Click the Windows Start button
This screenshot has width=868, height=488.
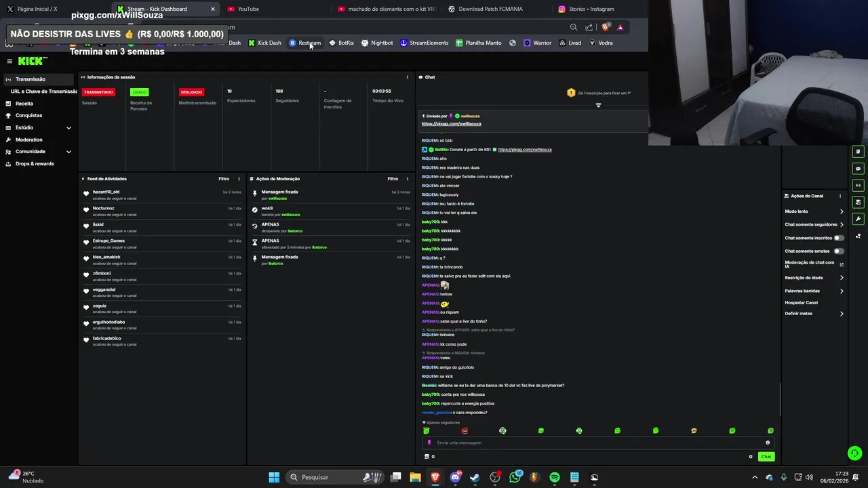click(274, 477)
